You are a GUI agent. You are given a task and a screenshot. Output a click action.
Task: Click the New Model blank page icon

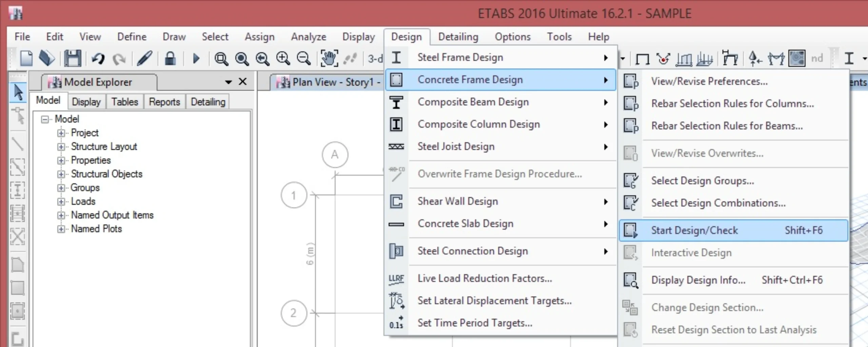click(26, 58)
